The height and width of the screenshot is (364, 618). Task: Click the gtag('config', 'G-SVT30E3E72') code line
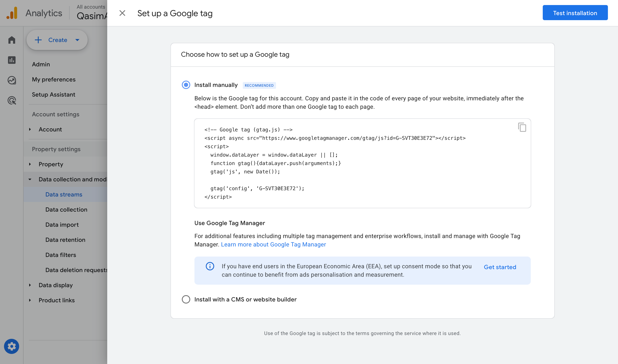pyautogui.click(x=257, y=188)
